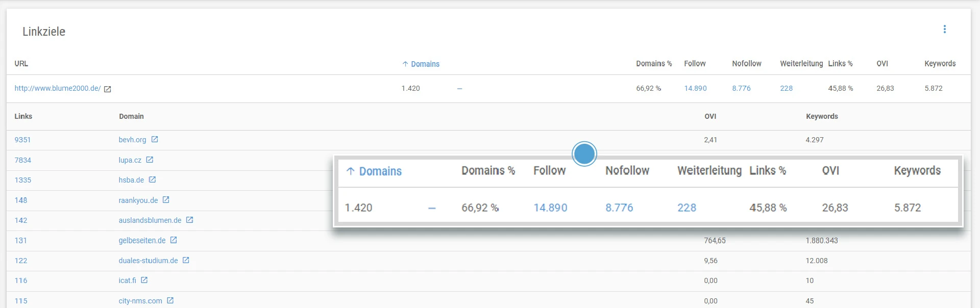Click the city-nms.com domain link

coord(140,301)
